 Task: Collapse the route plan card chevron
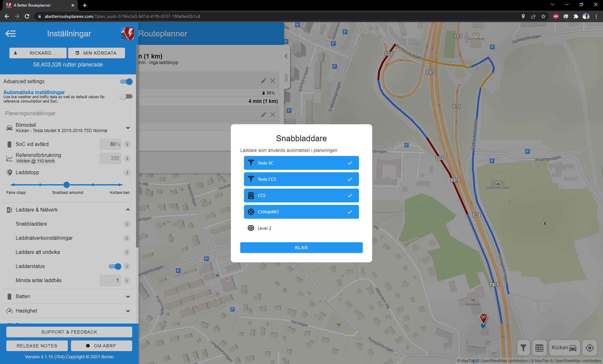pyautogui.click(x=286, y=56)
